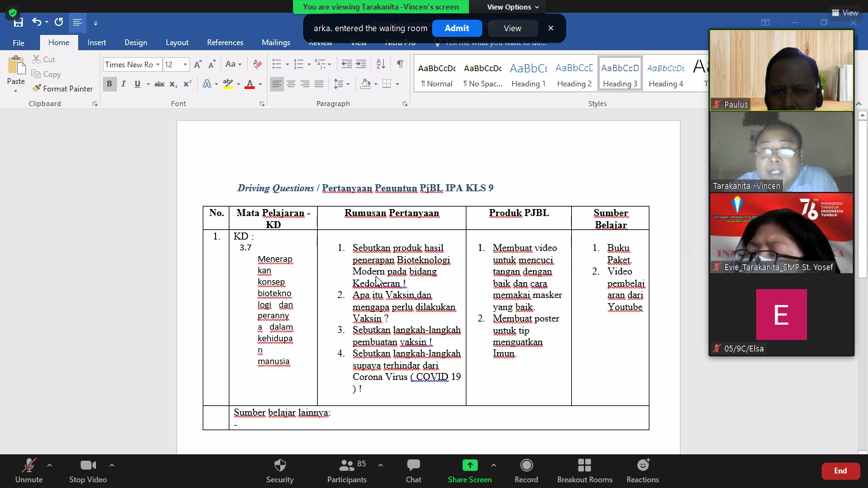This screenshot has height=488, width=868.
Task: Open the Zoom View layout button
Action: coord(844,13)
